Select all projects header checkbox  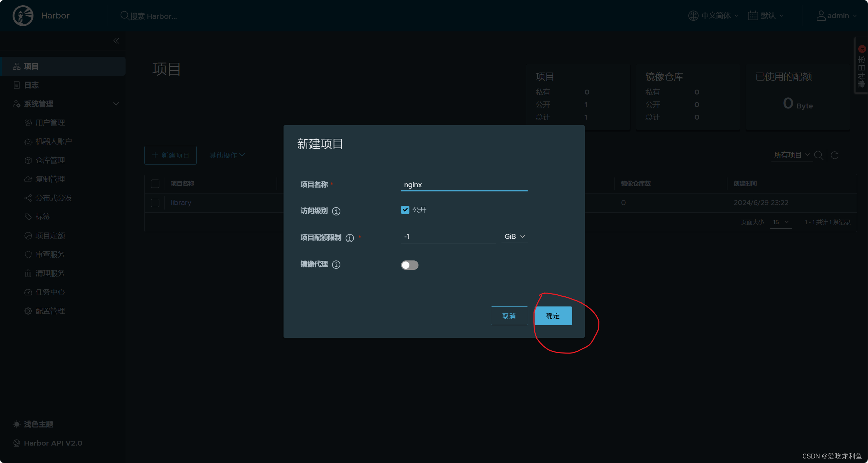point(155,184)
